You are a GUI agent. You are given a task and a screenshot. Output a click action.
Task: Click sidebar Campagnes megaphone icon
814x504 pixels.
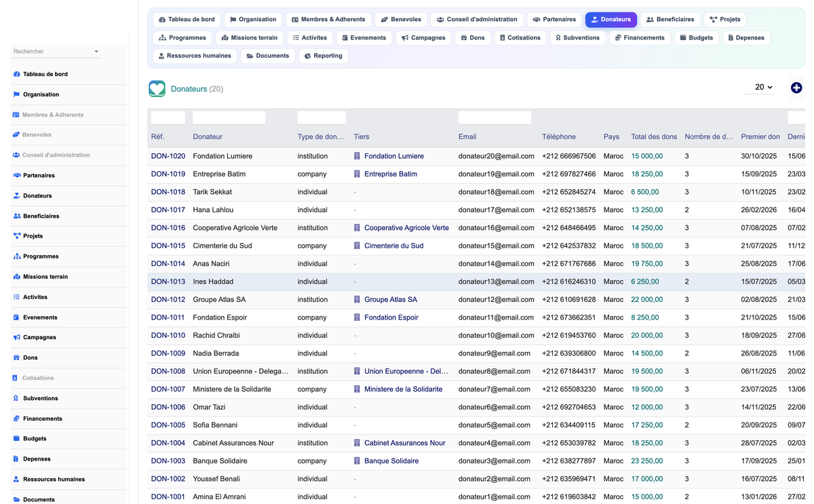point(16,337)
